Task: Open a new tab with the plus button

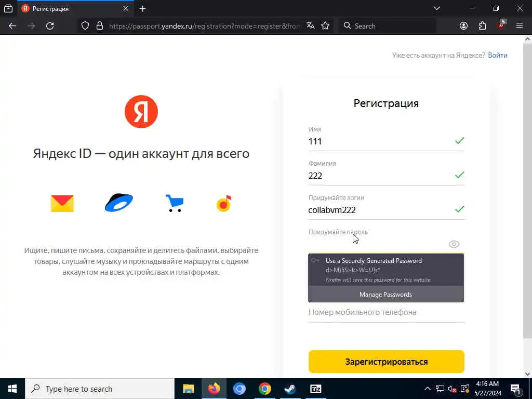Action: [142, 9]
